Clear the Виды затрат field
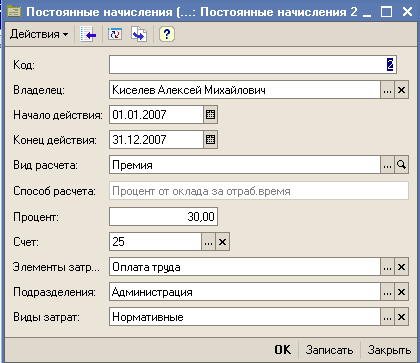This screenshot has width=420, height=363. pyautogui.click(x=402, y=317)
